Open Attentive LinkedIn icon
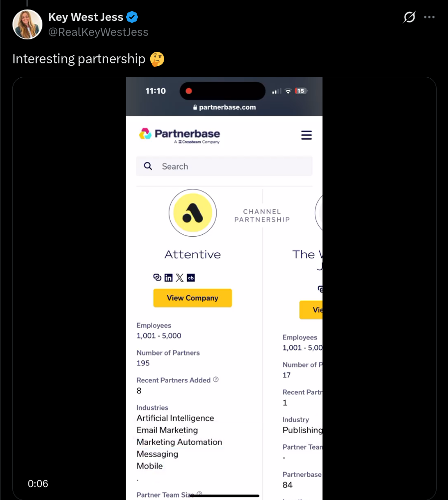448x500 pixels. [169, 278]
